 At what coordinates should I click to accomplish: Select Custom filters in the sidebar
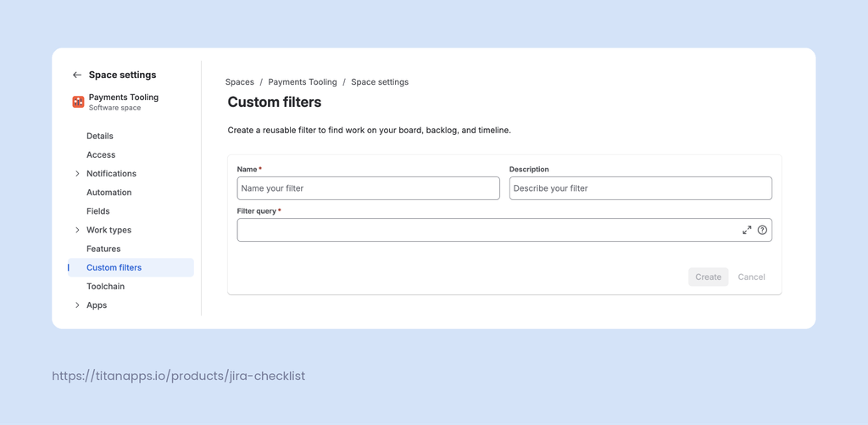click(x=131, y=267)
